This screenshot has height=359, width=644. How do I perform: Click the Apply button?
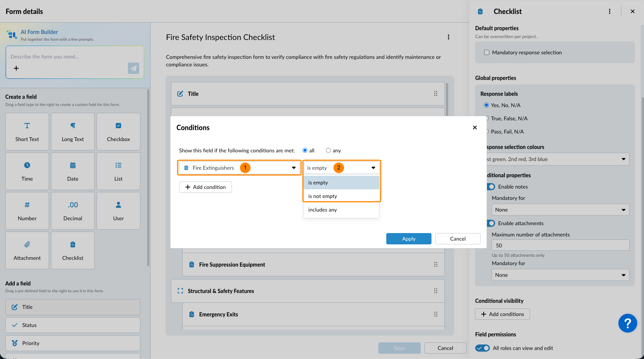point(409,239)
